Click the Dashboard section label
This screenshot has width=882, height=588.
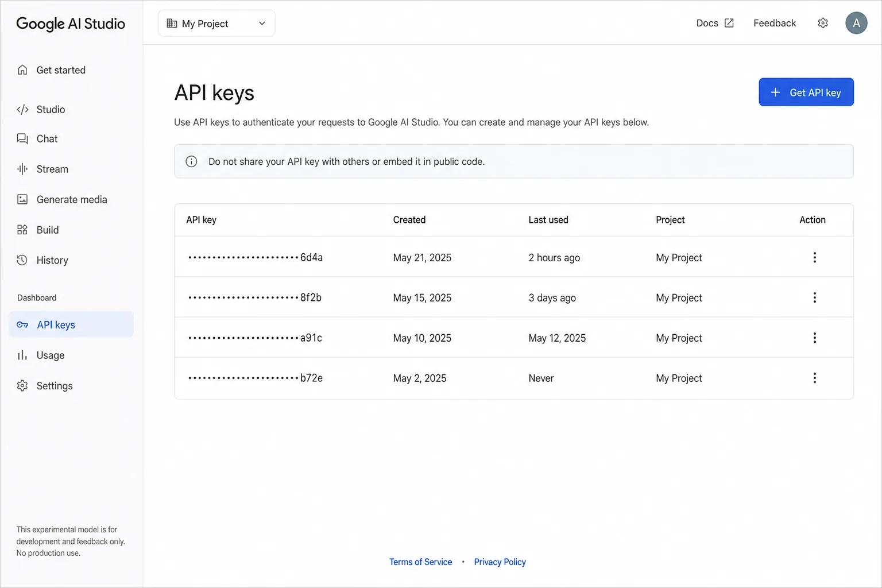(x=37, y=298)
